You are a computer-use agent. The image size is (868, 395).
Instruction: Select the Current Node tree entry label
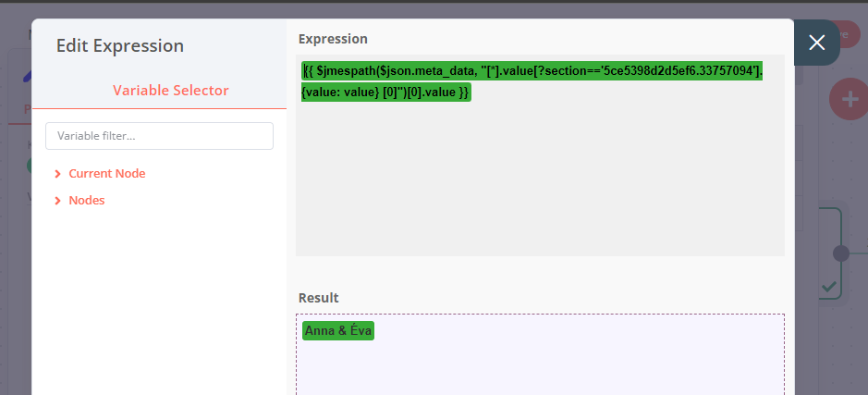point(106,174)
